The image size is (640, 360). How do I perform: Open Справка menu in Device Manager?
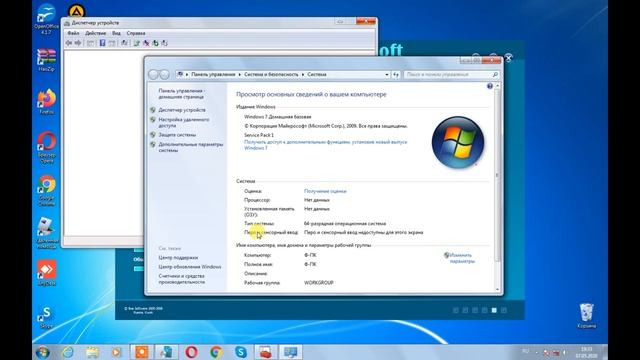(136, 33)
